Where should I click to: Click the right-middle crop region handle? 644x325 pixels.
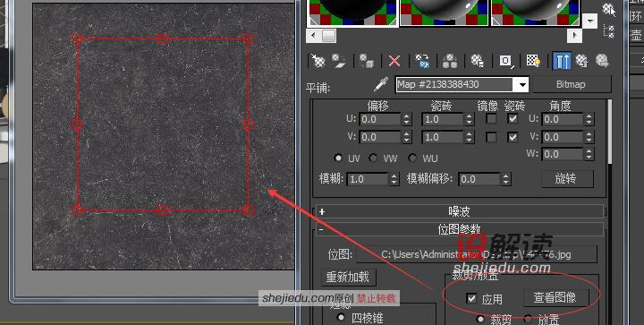coord(248,124)
